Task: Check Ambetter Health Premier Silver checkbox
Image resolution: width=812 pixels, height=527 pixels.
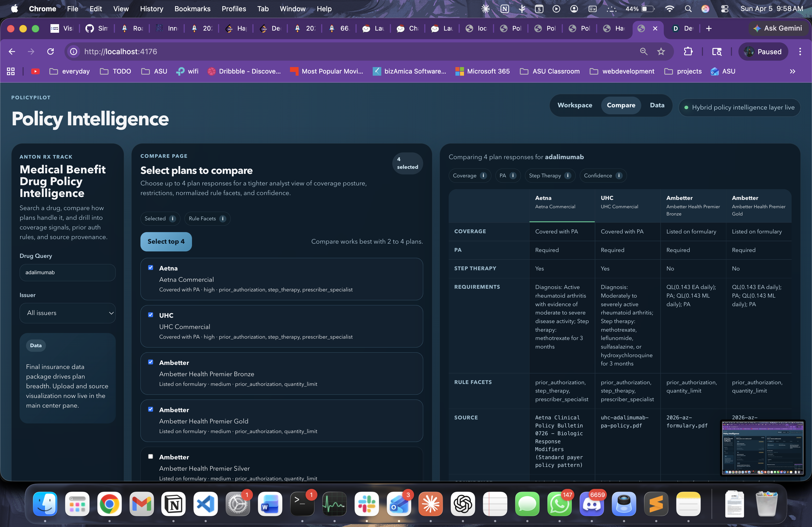Action: (150, 456)
